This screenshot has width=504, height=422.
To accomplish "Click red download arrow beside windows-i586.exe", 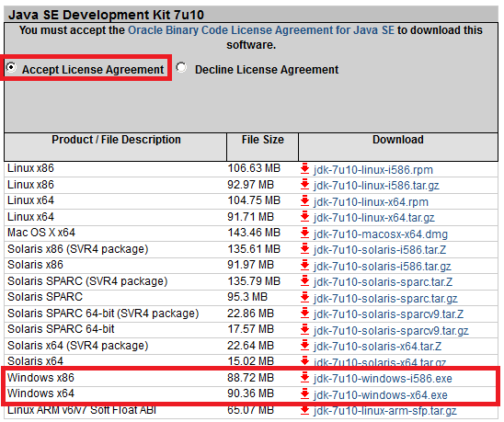I will 304,377.
